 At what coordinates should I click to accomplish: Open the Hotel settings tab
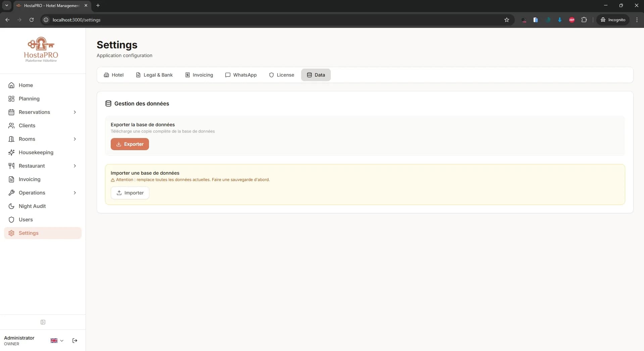pos(113,75)
